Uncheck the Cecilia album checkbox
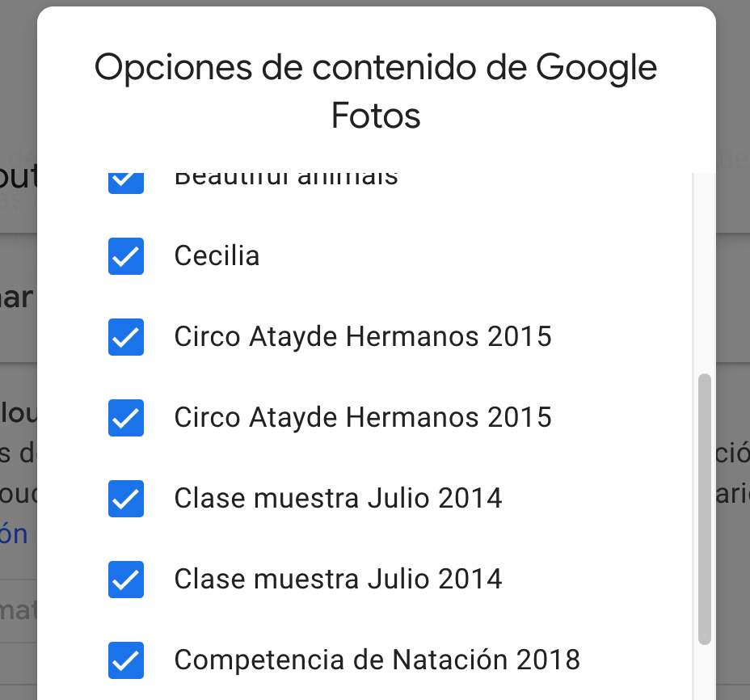This screenshot has height=700, width=750. click(x=126, y=256)
